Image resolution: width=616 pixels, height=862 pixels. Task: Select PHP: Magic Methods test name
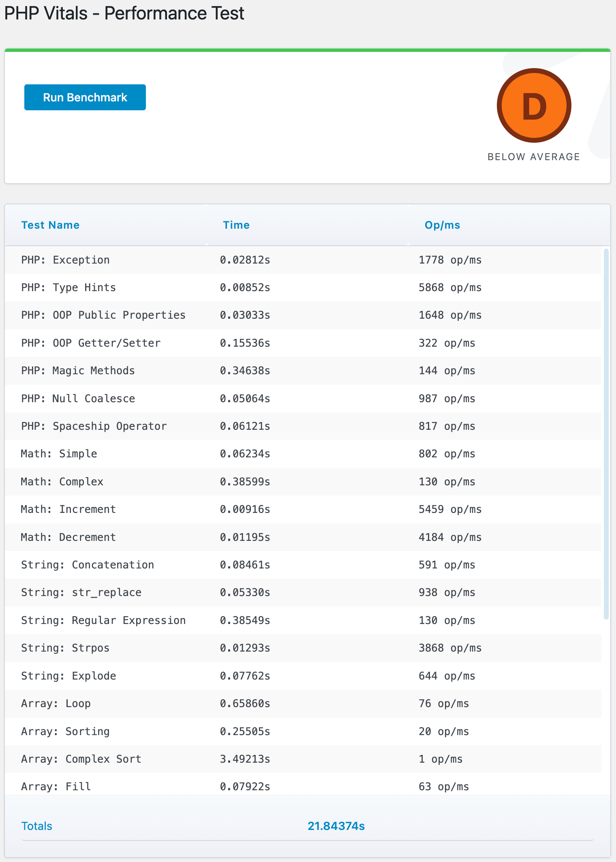[x=78, y=371]
